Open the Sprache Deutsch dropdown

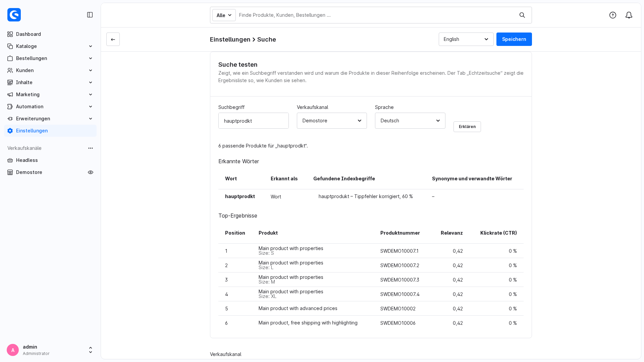(410, 121)
